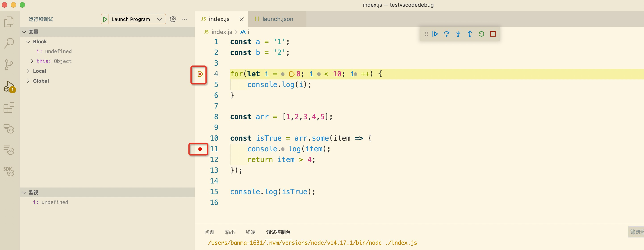
Task: Select watch expression 'i: undefined'
Action: [107, 202]
